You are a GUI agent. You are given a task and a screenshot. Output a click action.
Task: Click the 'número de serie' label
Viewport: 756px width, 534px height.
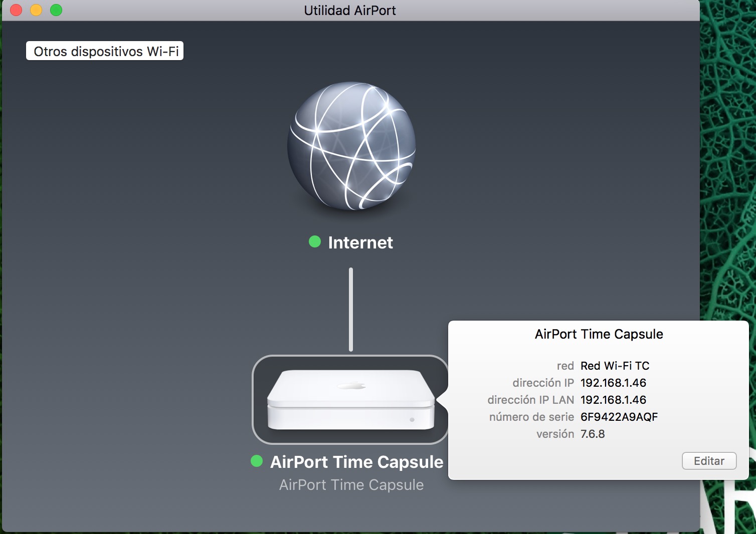tap(531, 417)
